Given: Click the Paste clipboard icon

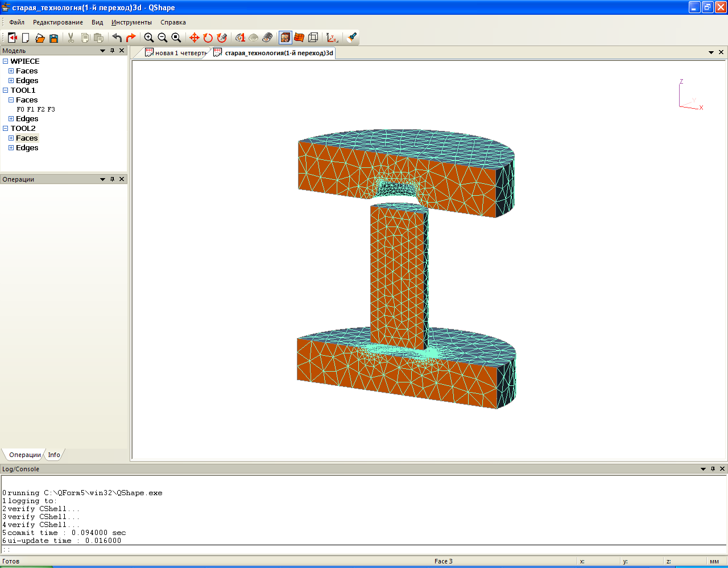Looking at the screenshot, I should [x=98, y=38].
